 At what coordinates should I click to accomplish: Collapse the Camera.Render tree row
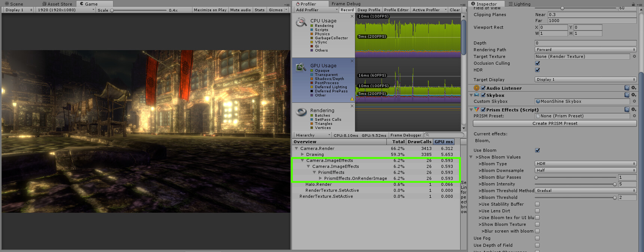point(297,148)
